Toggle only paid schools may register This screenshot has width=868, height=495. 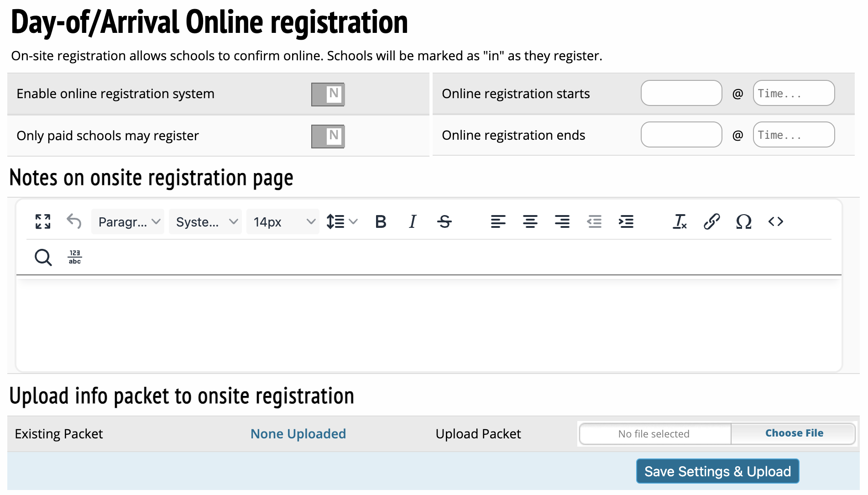coord(328,137)
